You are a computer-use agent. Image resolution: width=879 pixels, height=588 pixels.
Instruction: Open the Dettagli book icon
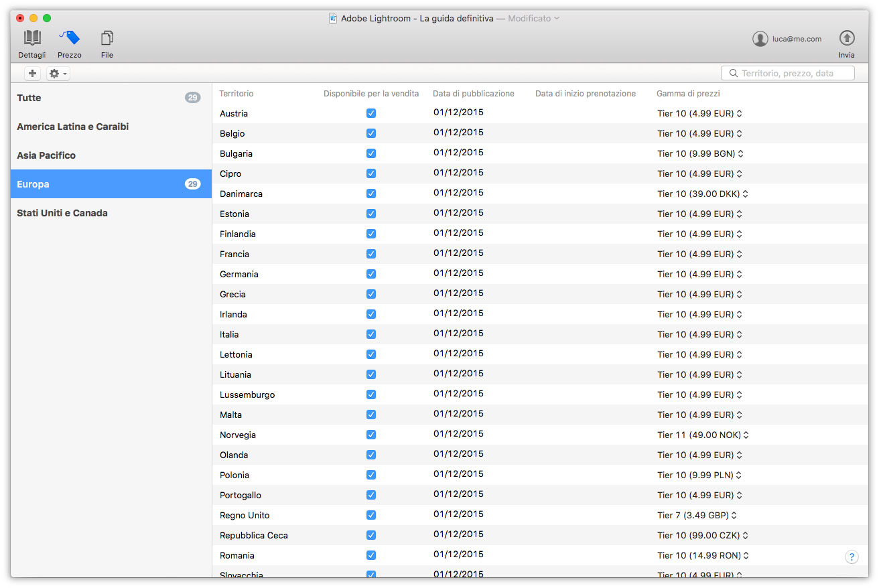coord(32,38)
